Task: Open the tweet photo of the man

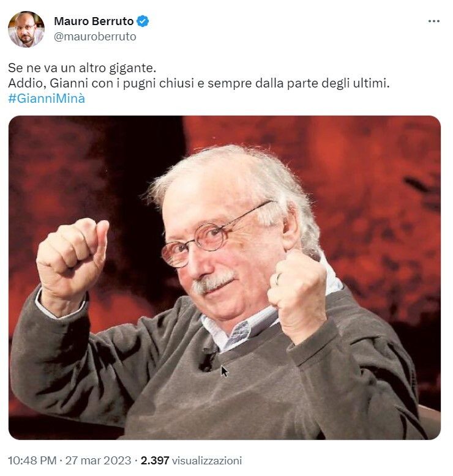Action: click(225, 278)
